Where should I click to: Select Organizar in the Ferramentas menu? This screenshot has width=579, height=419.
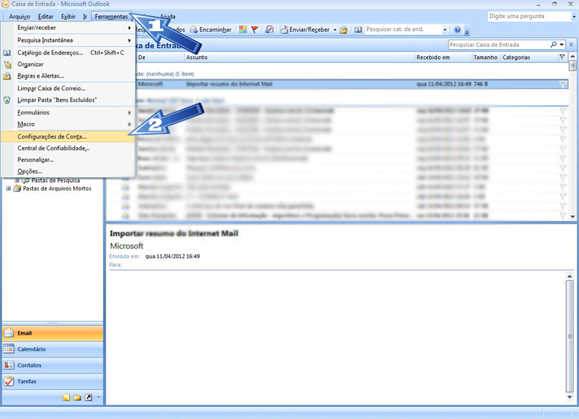coord(68,64)
